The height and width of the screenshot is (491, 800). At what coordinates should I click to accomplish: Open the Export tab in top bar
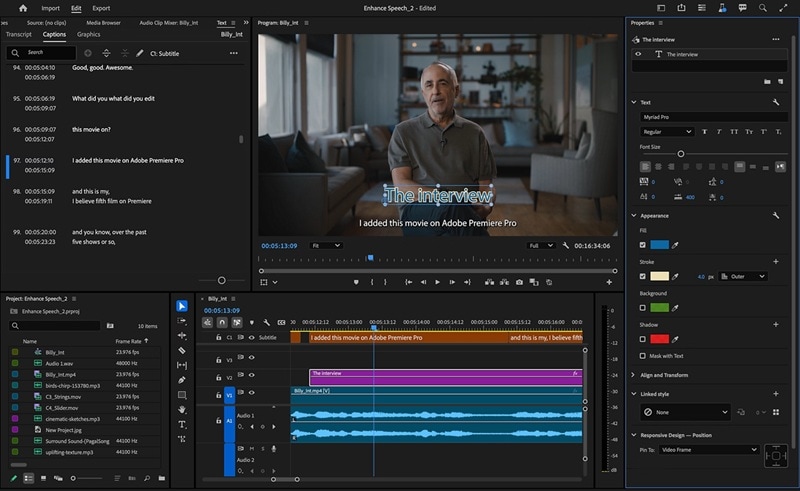(x=101, y=8)
